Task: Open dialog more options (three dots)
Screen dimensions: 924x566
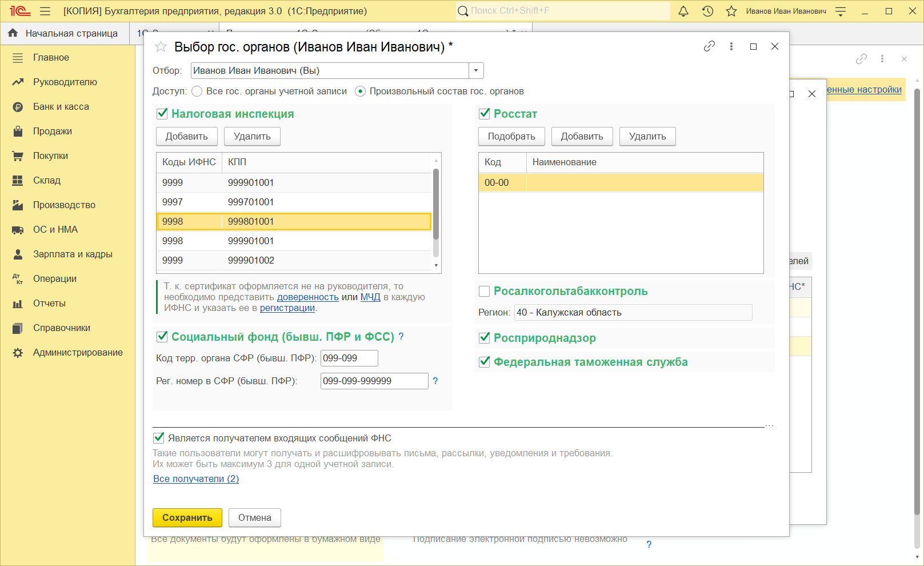Action: (x=731, y=46)
